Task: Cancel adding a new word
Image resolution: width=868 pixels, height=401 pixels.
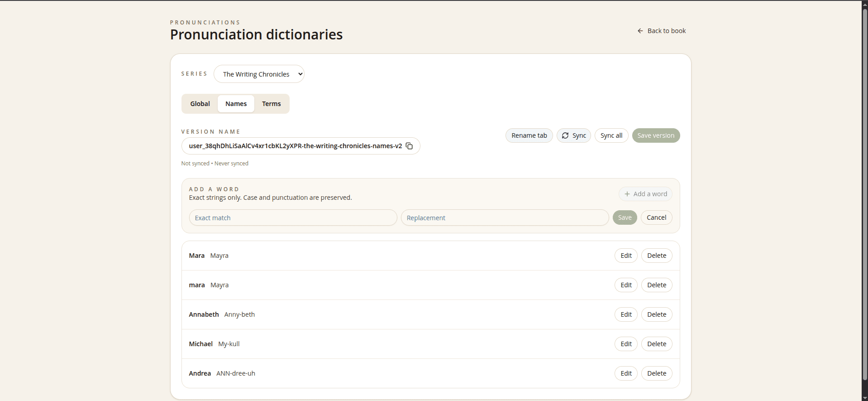Action: click(x=656, y=217)
